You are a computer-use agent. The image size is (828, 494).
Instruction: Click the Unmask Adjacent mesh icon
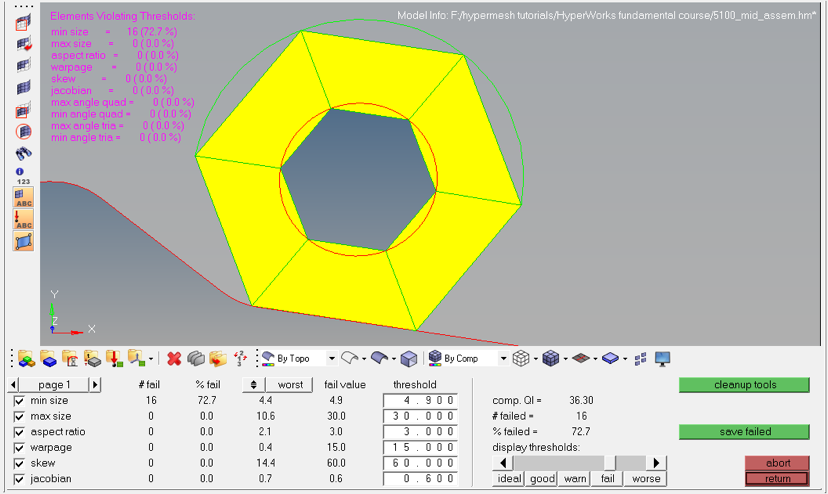point(23,66)
